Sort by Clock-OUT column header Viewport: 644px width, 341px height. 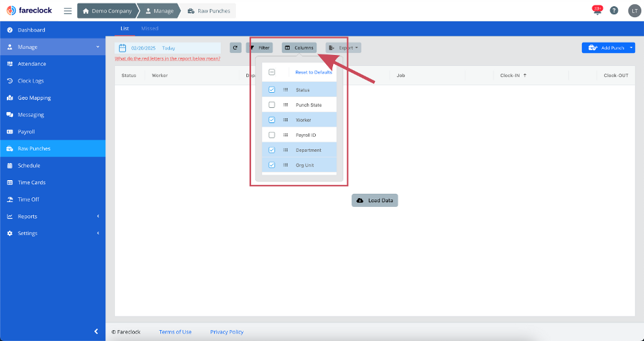point(616,76)
